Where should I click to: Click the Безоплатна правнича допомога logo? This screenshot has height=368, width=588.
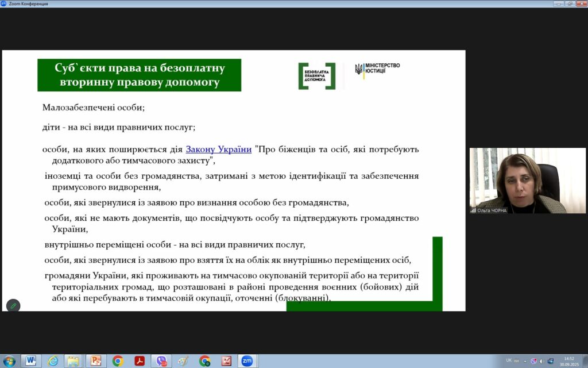point(317,76)
